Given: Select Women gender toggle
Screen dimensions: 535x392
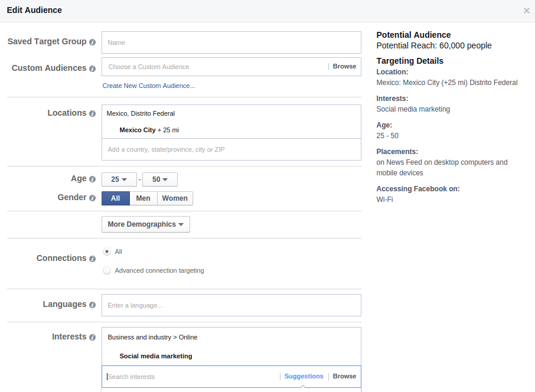Looking at the screenshot, I should click(175, 198).
